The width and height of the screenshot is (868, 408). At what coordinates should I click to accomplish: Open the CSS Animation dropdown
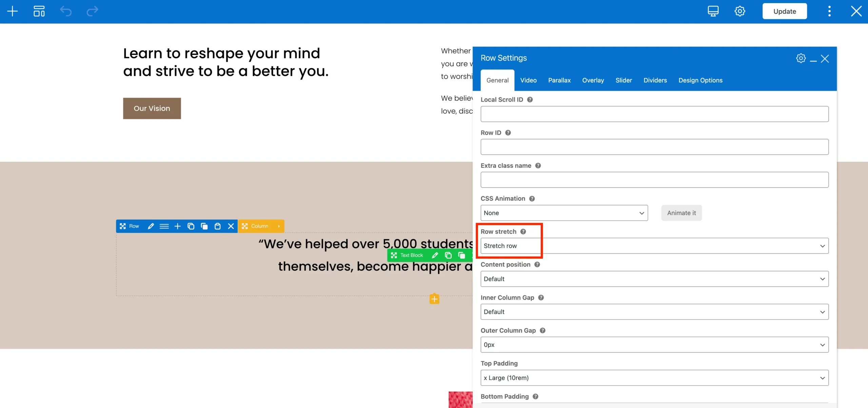point(564,213)
